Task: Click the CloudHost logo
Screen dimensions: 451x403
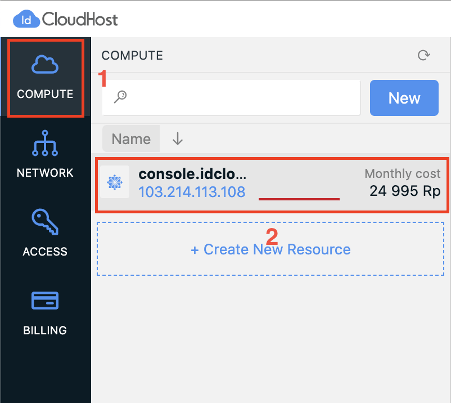Action: [65, 19]
